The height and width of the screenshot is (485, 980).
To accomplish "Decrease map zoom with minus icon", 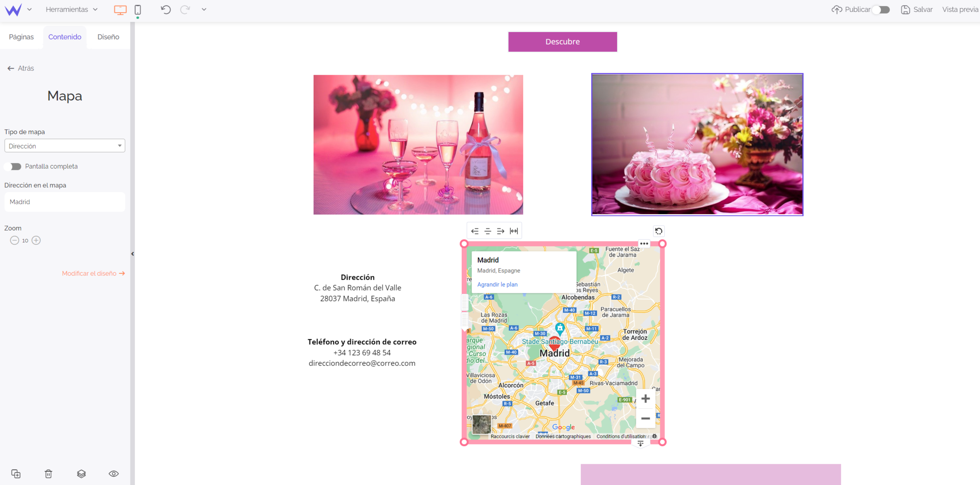I will click(x=14, y=241).
